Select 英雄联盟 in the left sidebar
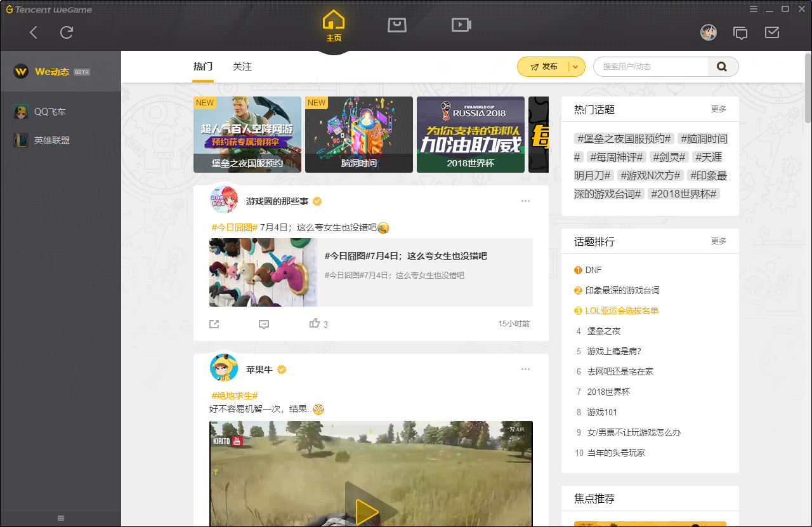The height and width of the screenshot is (527, 812). click(x=48, y=140)
